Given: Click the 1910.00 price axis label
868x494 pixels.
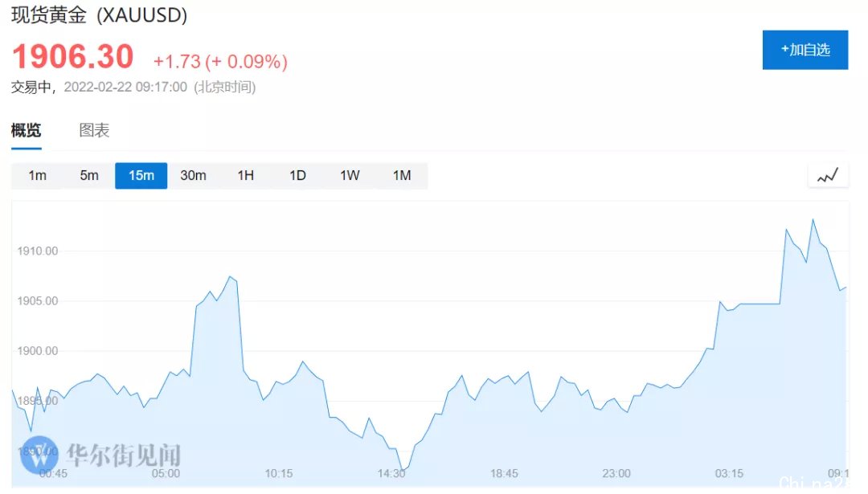Looking at the screenshot, I should pos(38,251).
